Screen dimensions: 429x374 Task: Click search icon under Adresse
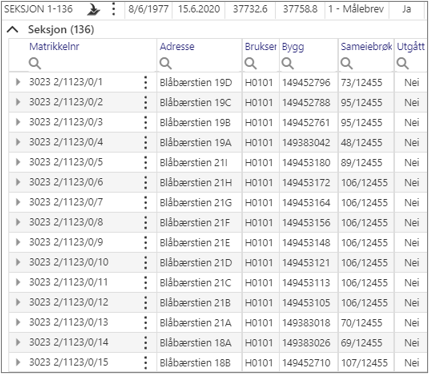(165, 63)
